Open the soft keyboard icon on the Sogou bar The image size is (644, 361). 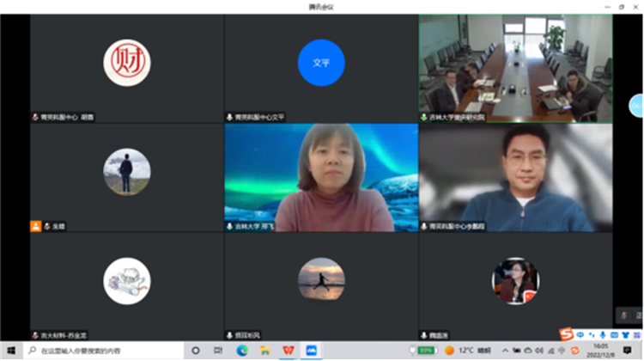click(x=614, y=335)
